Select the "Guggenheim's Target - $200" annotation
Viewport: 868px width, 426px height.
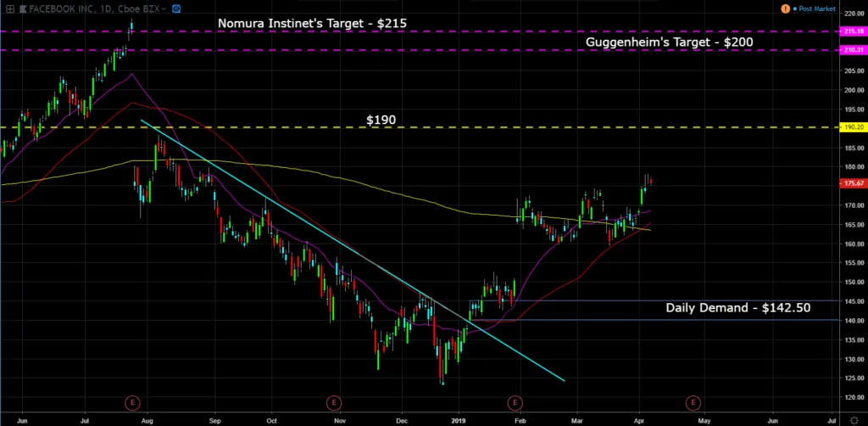(670, 42)
